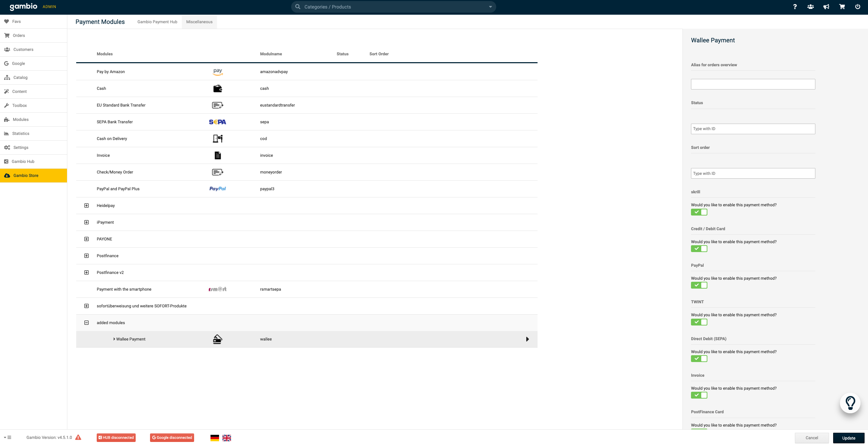Expand the Heidelpay module group
The width and height of the screenshot is (868, 444).
click(x=86, y=205)
